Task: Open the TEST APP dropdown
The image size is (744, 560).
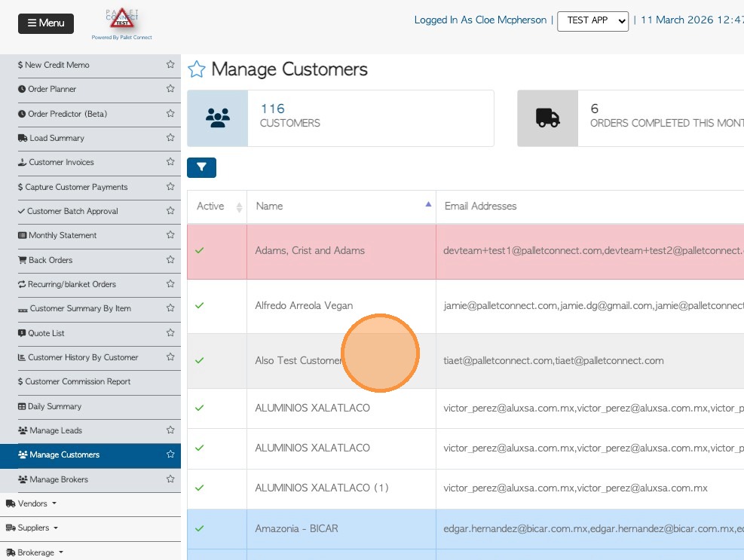Action: pyautogui.click(x=592, y=21)
